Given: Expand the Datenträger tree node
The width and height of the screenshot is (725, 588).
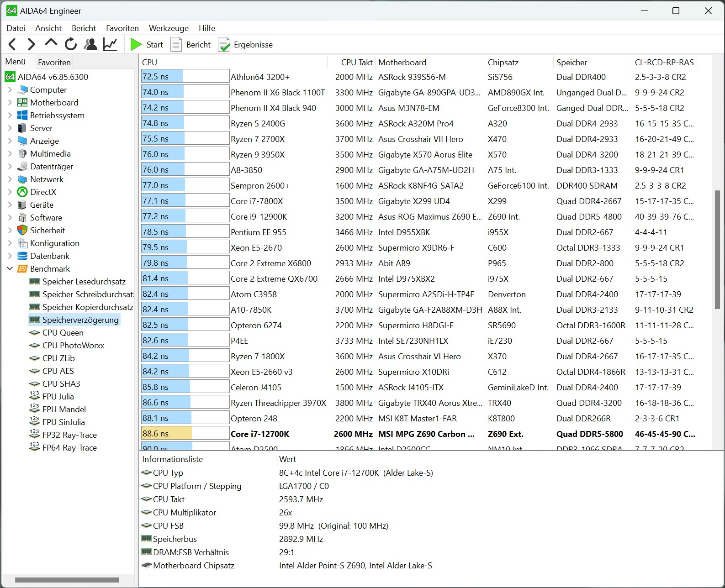Looking at the screenshot, I should click(x=10, y=167).
